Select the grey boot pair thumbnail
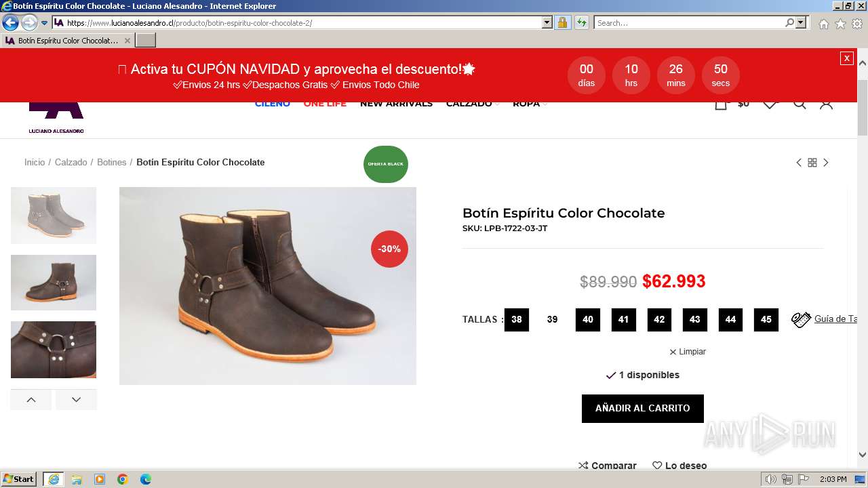 pos(54,216)
